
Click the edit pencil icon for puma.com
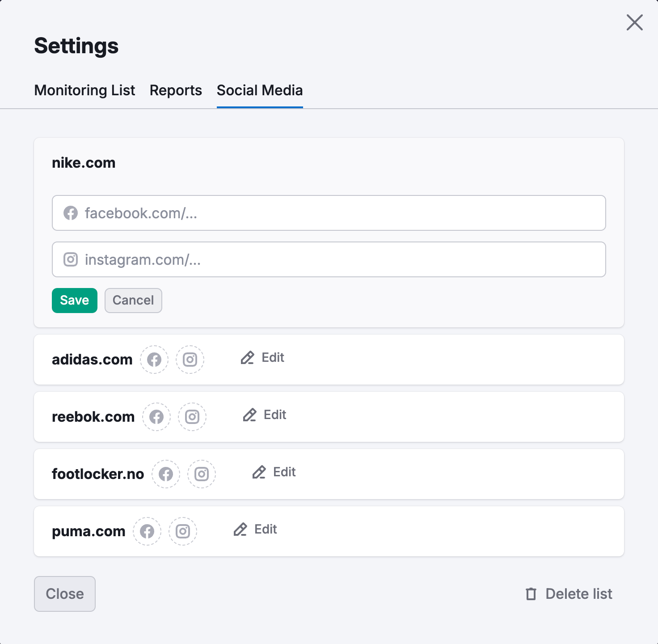click(x=240, y=530)
